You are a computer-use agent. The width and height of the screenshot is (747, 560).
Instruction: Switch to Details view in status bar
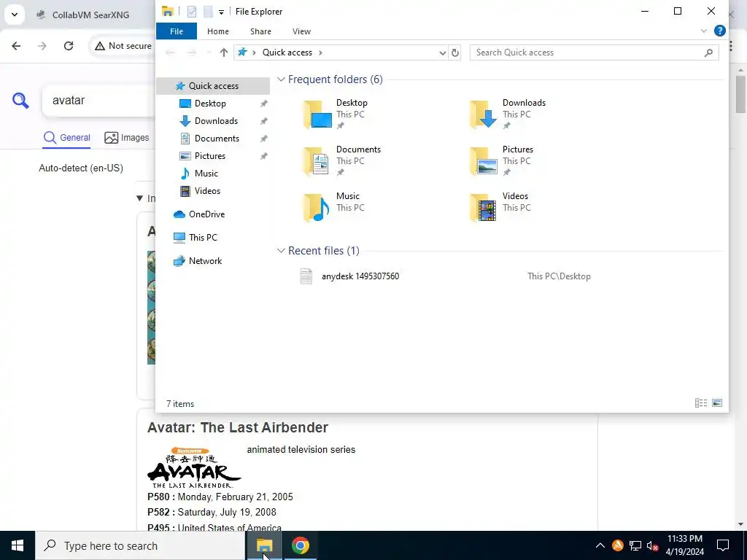coord(701,403)
